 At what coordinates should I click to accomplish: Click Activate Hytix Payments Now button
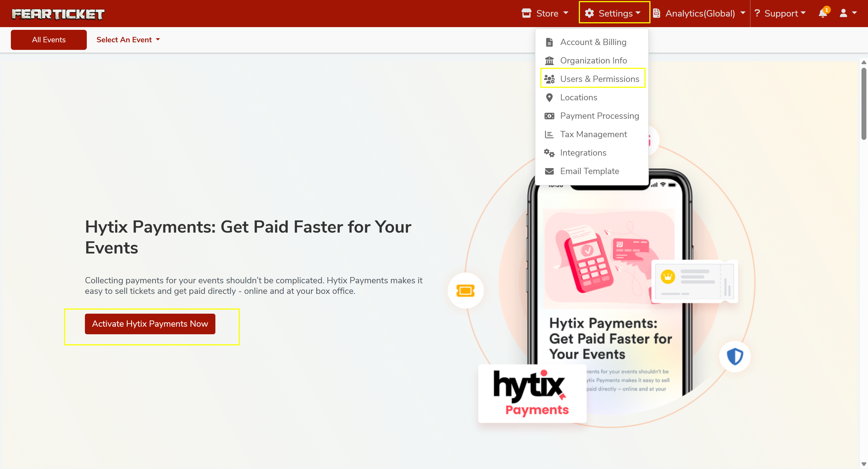tap(150, 324)
